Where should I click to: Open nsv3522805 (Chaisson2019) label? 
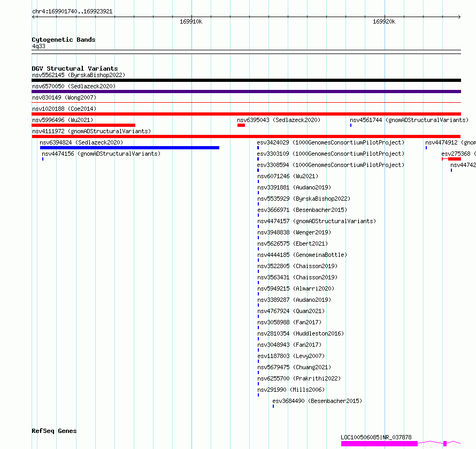point(297,266)
